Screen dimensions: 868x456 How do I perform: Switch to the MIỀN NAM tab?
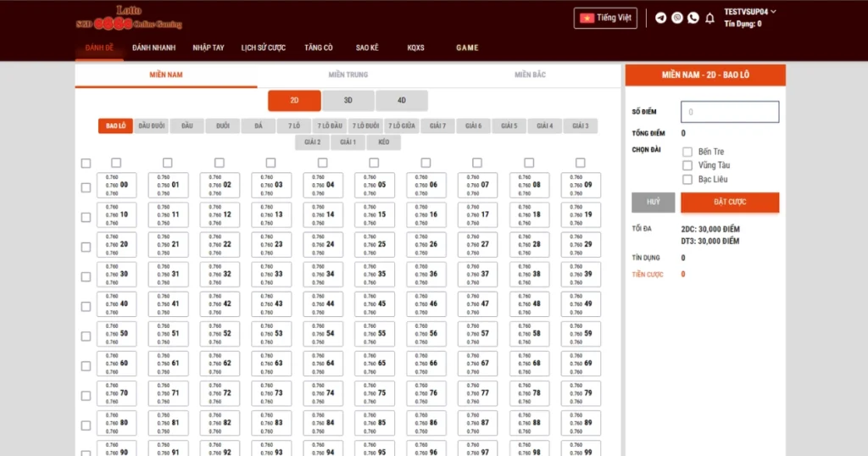pos(166,75)
